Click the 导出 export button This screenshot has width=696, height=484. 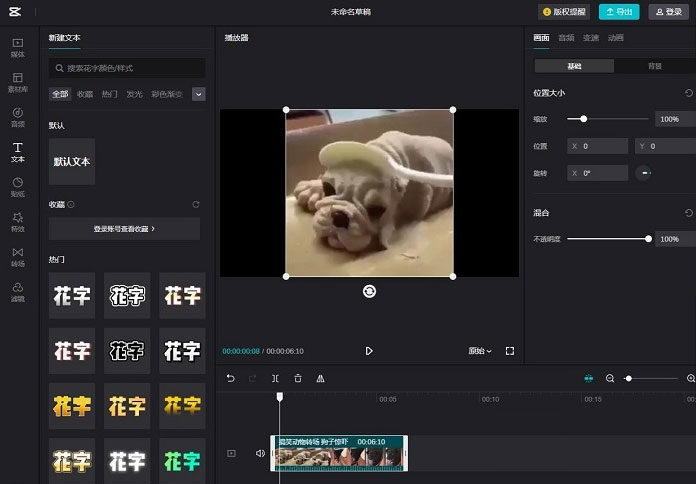(x=619, y=12)
